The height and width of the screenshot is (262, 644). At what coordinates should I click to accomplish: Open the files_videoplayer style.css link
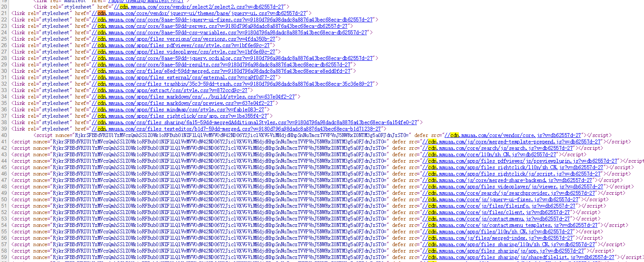tap(183, 52)
